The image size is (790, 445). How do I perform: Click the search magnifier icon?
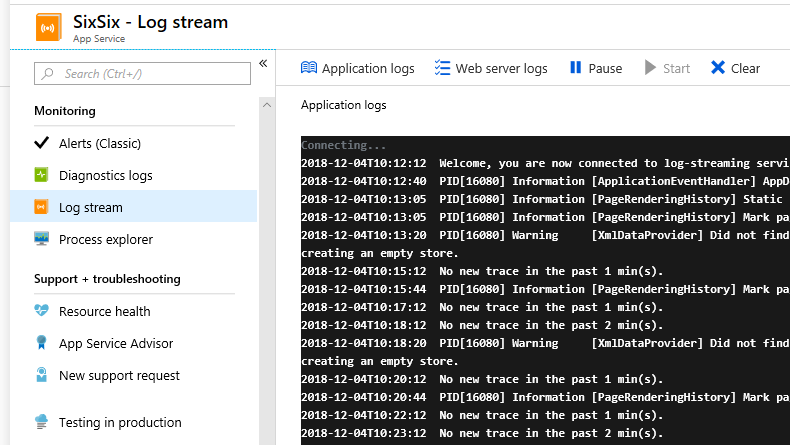point(47,74)
